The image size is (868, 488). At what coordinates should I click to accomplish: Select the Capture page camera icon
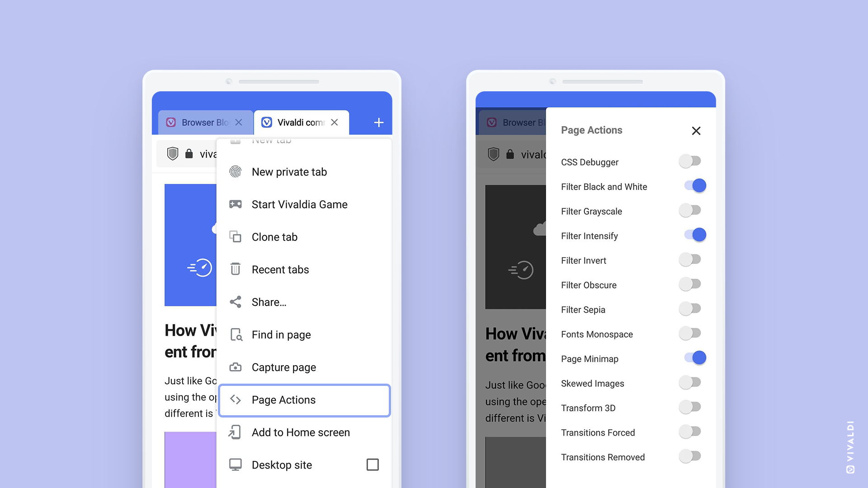coord(236,367)
